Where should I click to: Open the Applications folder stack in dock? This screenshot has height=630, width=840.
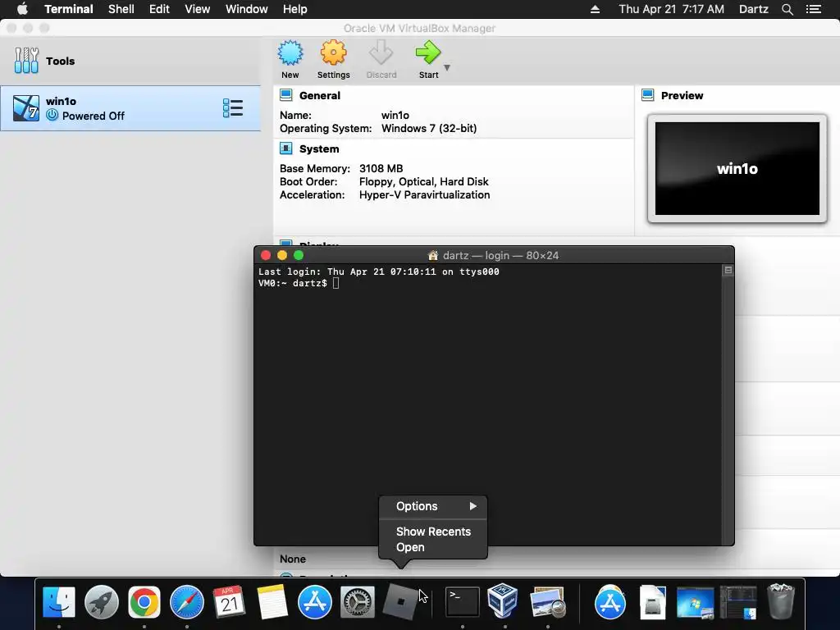coord(609,601)
